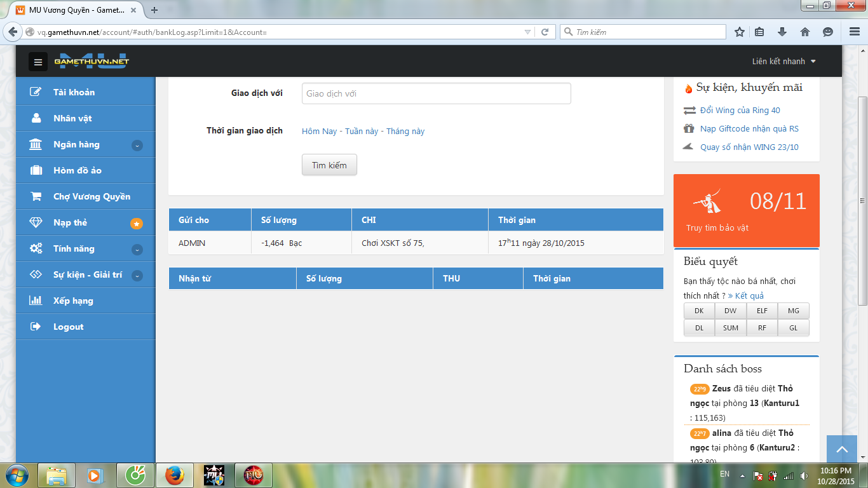Go to Firefox home page icon
Viewport: 868px width, 488px height.
point(805,32)
